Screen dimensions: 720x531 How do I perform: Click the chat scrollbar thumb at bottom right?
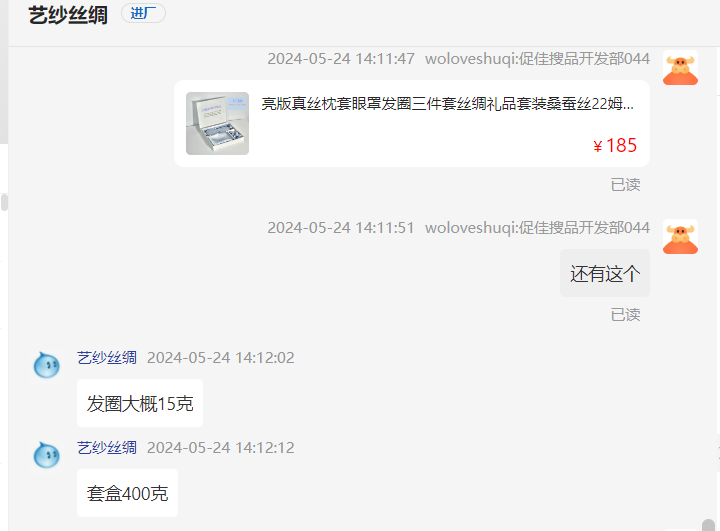click(709, 525)
